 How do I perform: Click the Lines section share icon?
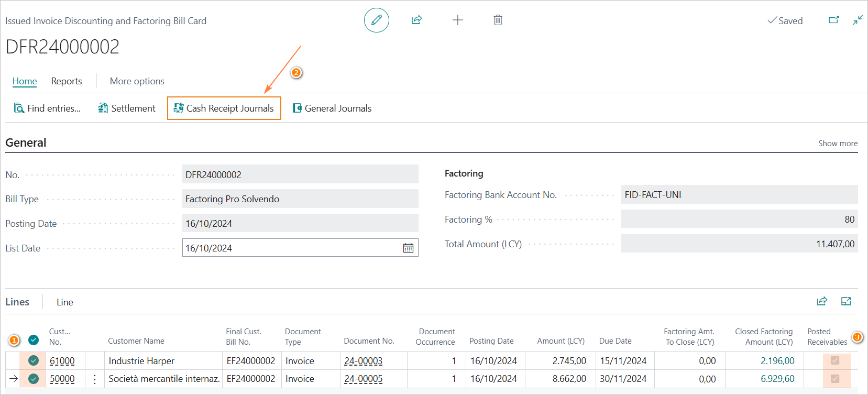pos(822,301)
